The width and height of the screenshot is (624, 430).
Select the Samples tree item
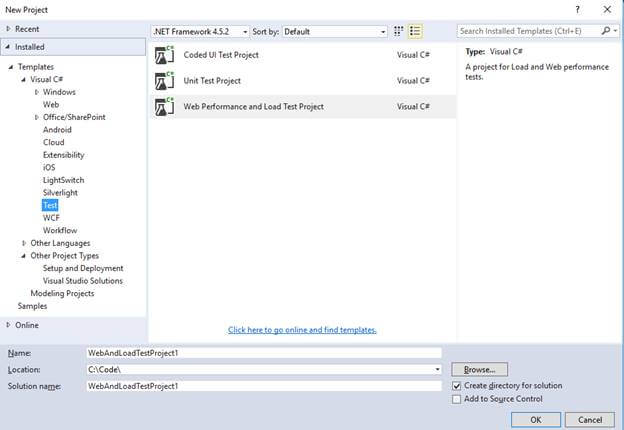tap(32, 306)
